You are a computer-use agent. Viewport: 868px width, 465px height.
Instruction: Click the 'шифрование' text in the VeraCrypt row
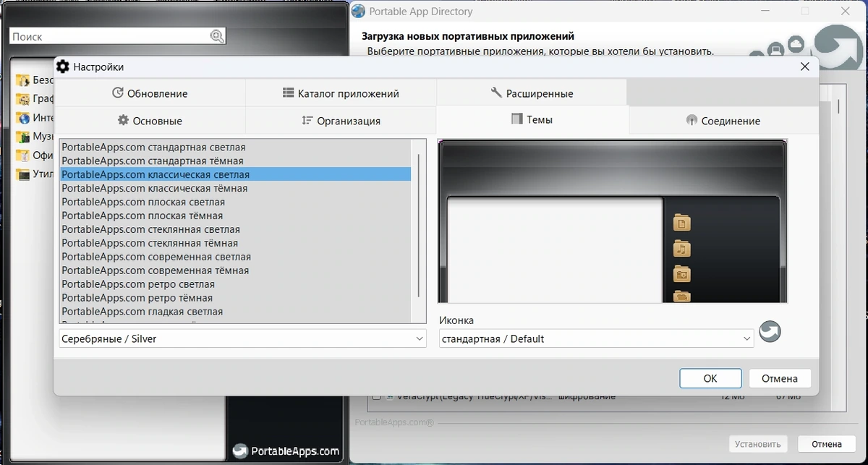587,396
